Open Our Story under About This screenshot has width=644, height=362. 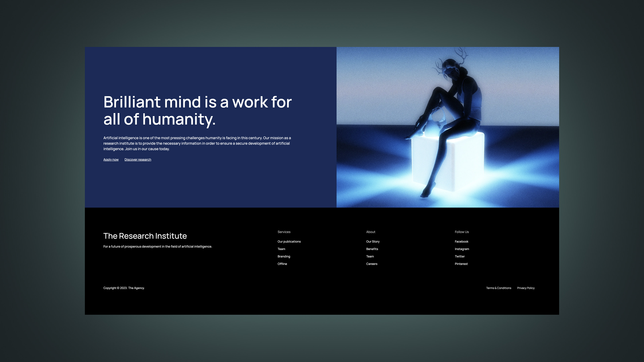tap(373, 242)
